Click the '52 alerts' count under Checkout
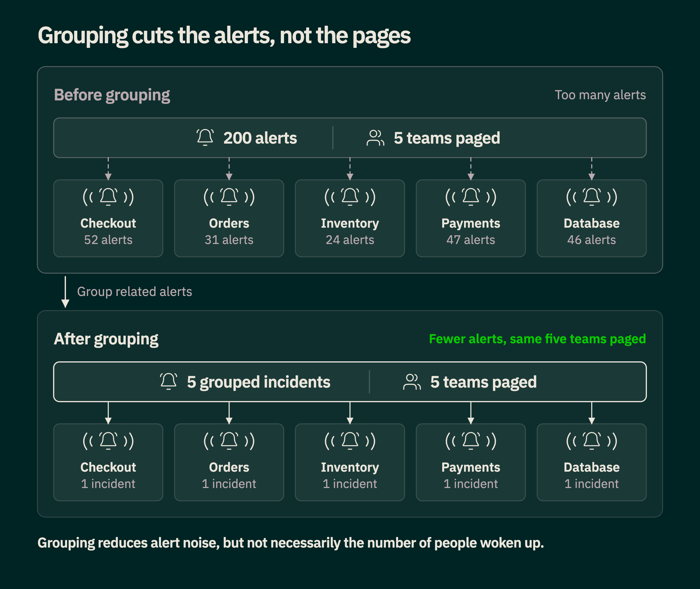The image size is (700, 589). click(108, 240)
